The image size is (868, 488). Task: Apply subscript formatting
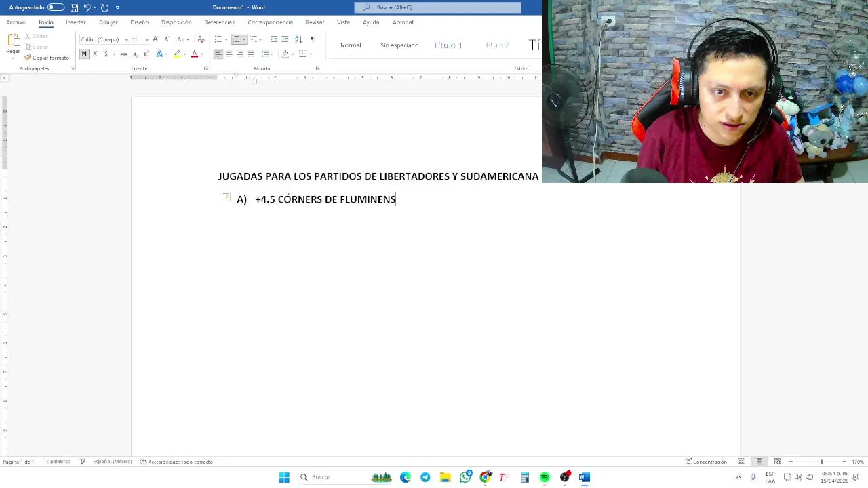(x=135, y=54)
